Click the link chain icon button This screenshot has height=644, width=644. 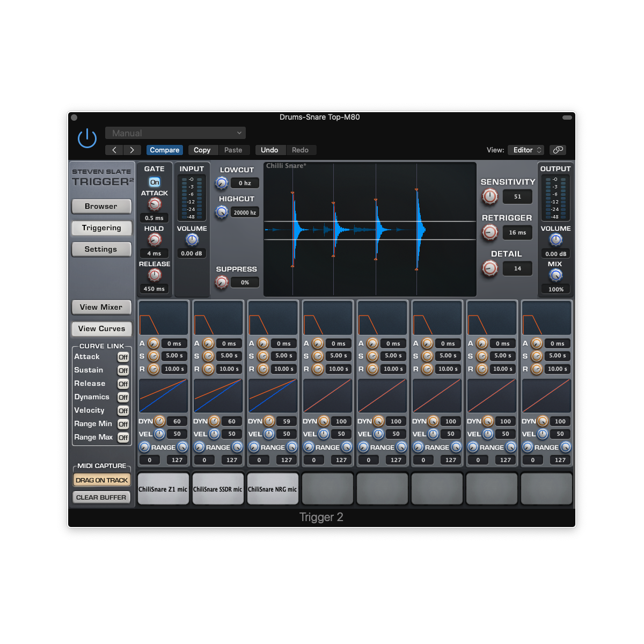click(x=558, y=150)
